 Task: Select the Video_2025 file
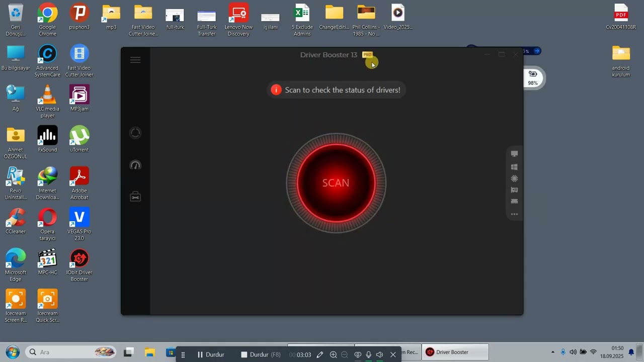pos(398,17)
